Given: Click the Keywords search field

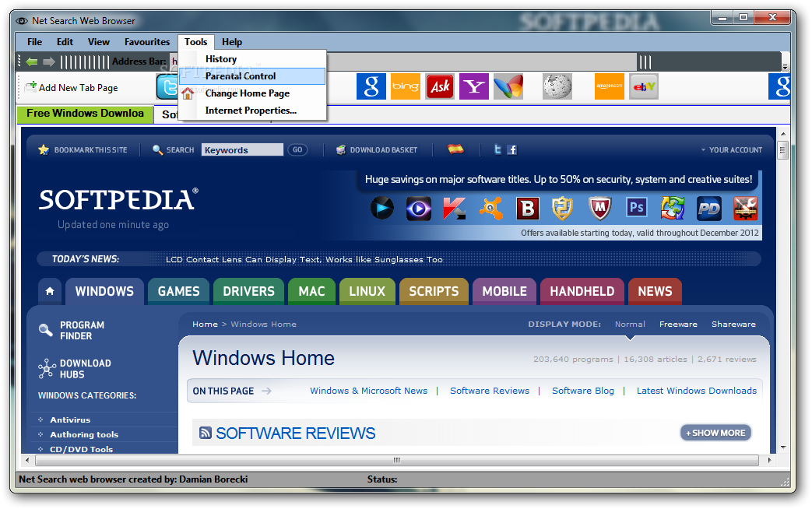Looking at the screenshot, I should [x=242, y=149].
